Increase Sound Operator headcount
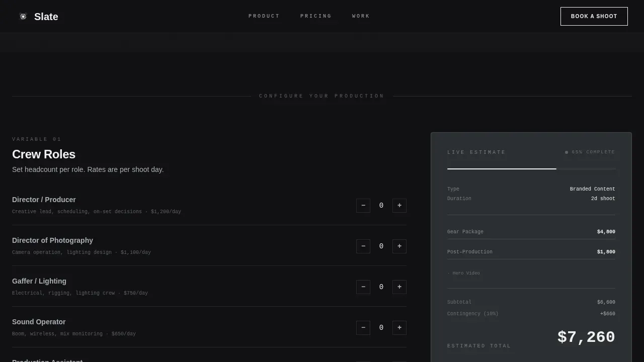Screen dimensions: 644x362 coord(399,328)
